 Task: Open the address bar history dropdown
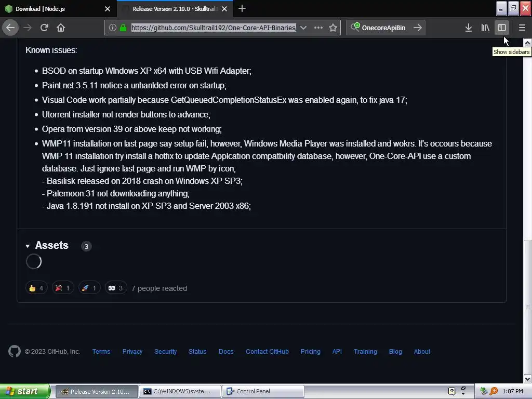tap(303, 28)
